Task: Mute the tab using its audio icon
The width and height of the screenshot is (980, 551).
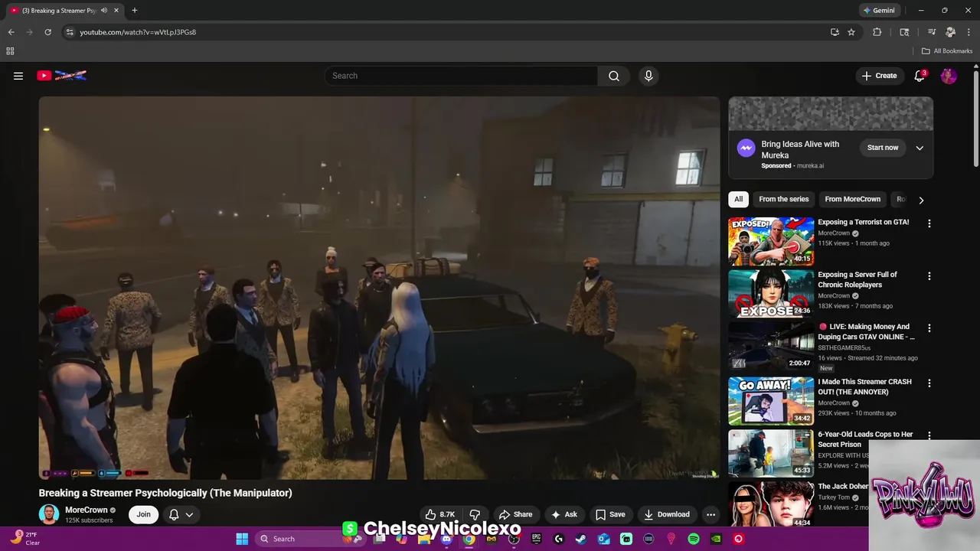Action: (104, 11)
